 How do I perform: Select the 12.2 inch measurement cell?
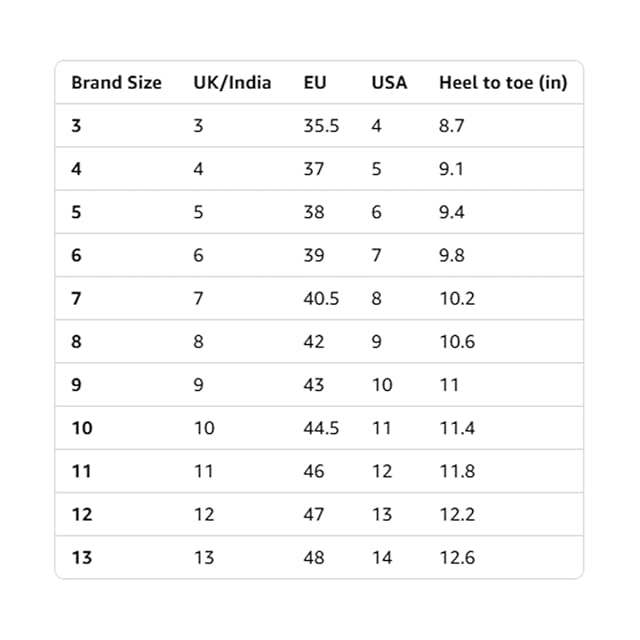tap(457, 514)
